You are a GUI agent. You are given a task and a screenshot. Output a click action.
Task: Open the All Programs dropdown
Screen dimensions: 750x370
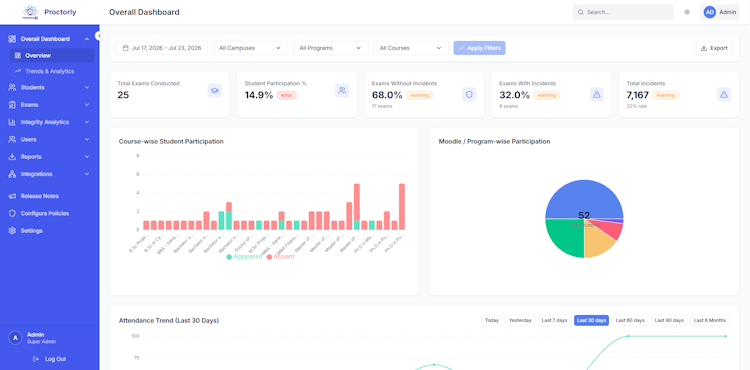coord(331,48)
